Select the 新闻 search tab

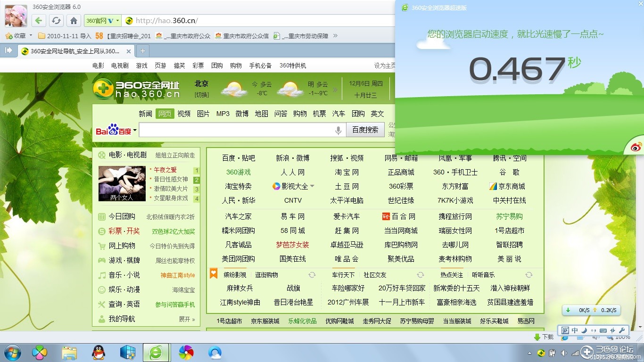coord(146,114)
